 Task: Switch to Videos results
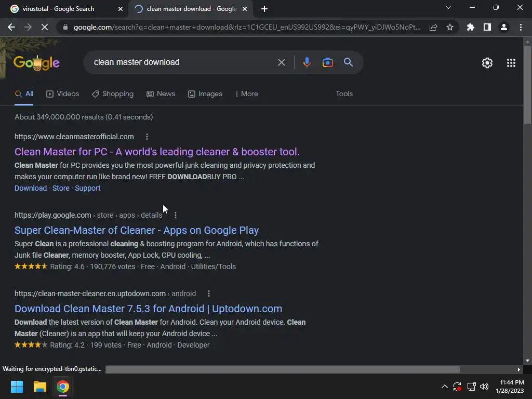click(x=62, y=94)
